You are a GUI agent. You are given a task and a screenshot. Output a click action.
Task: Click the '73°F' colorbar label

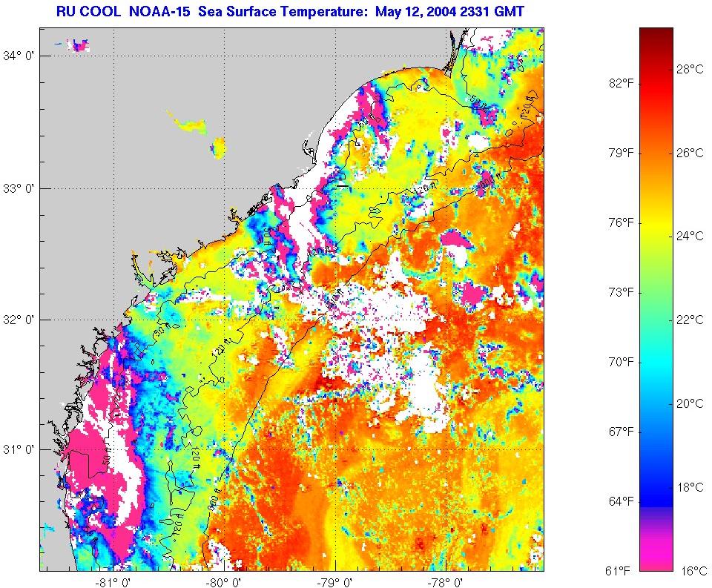(x=621, y=292)
